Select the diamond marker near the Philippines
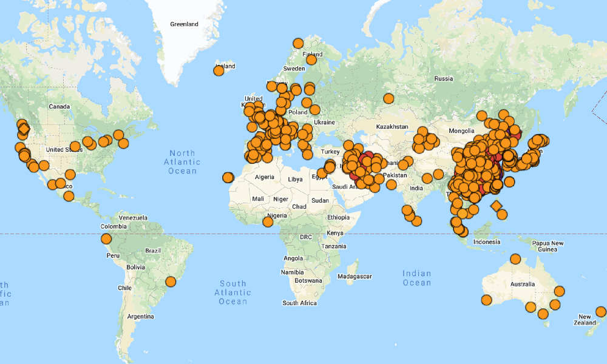607x364 pixels. coord(496,206)
